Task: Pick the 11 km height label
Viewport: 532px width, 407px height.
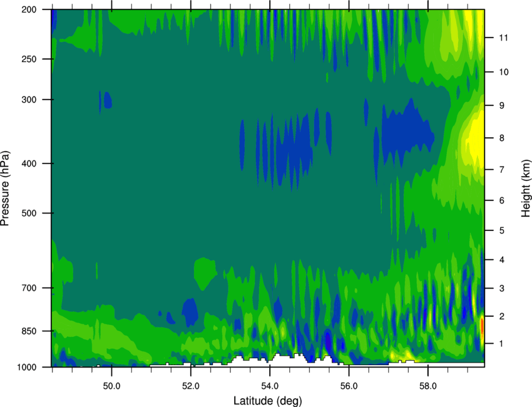Action: [503, 38]
